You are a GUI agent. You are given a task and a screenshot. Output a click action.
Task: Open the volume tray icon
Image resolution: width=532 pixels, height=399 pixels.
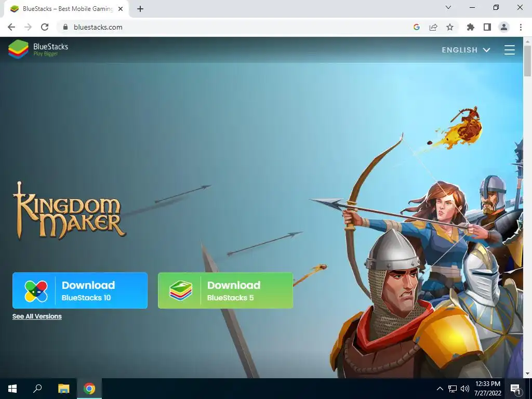pyautogui.click(x=465, y=389)
